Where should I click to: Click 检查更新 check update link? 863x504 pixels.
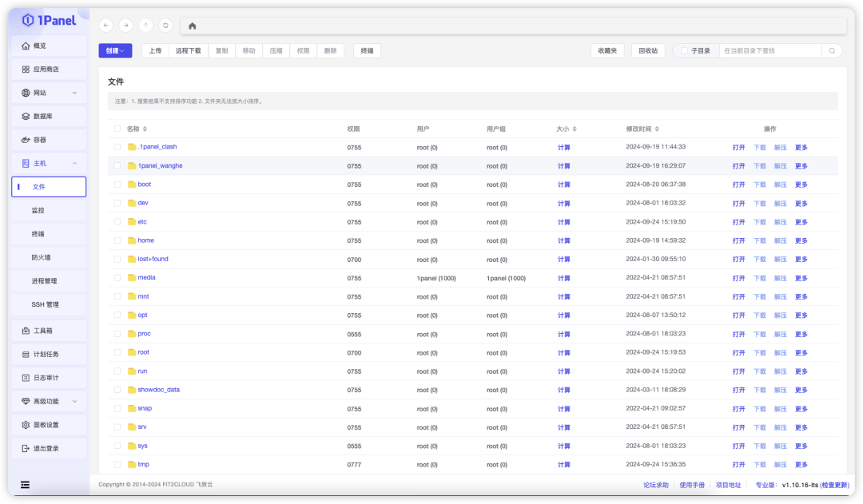point(834,485)
